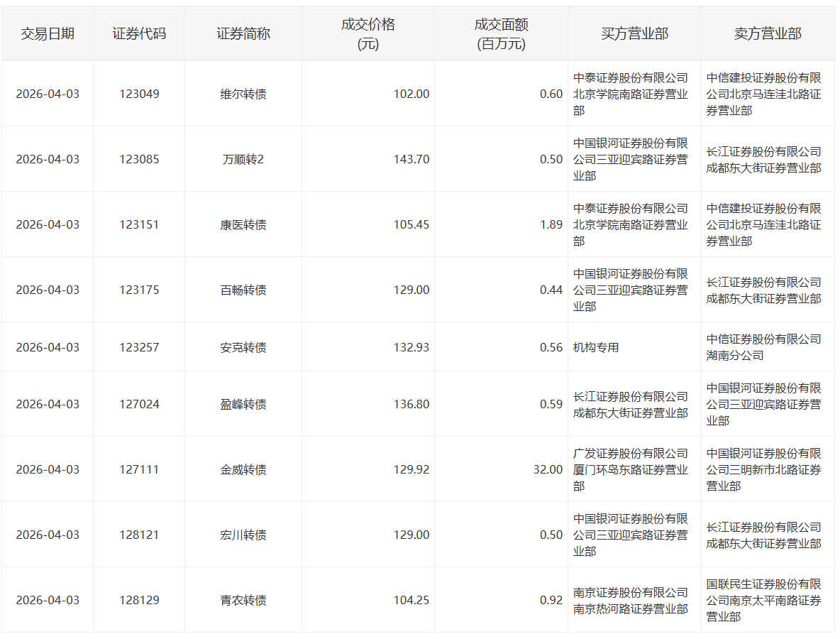Click seller 国联民生证券 南京太平南路证券营业部

(763, 601)
